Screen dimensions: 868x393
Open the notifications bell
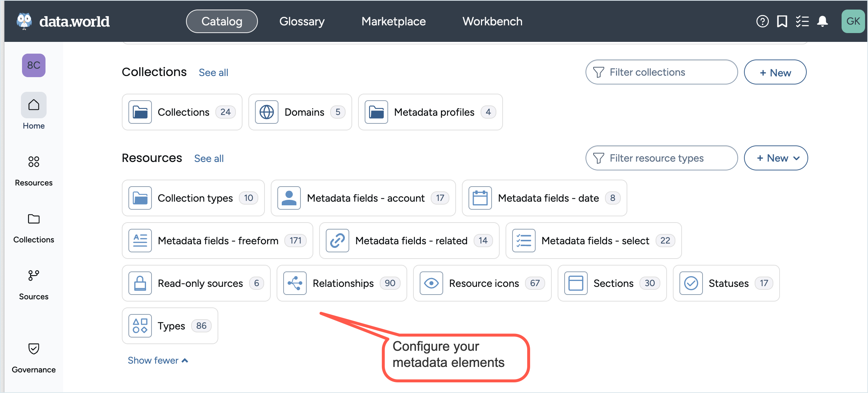[823, 21]
